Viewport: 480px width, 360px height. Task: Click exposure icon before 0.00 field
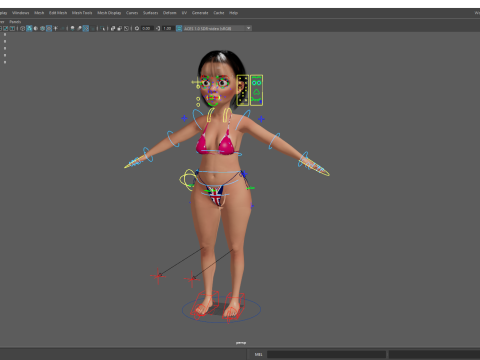pos(137,28)
